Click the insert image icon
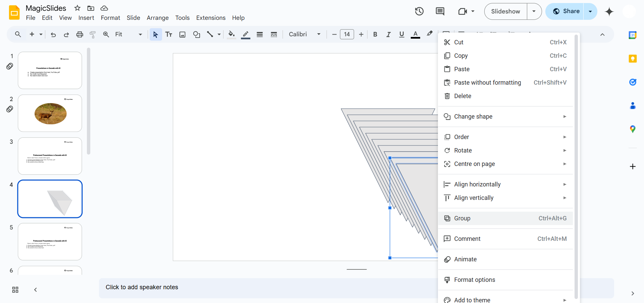This screenshot has width=644, height=303. [182, 34]
